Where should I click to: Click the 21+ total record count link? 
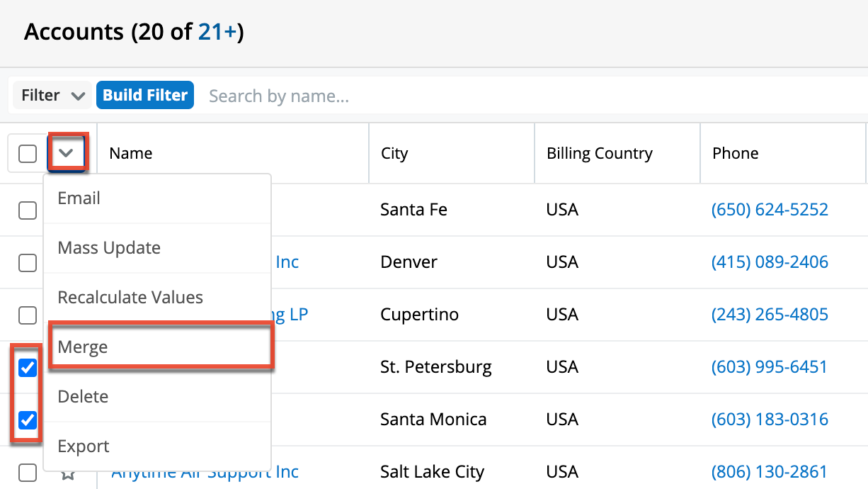(217, 32)
